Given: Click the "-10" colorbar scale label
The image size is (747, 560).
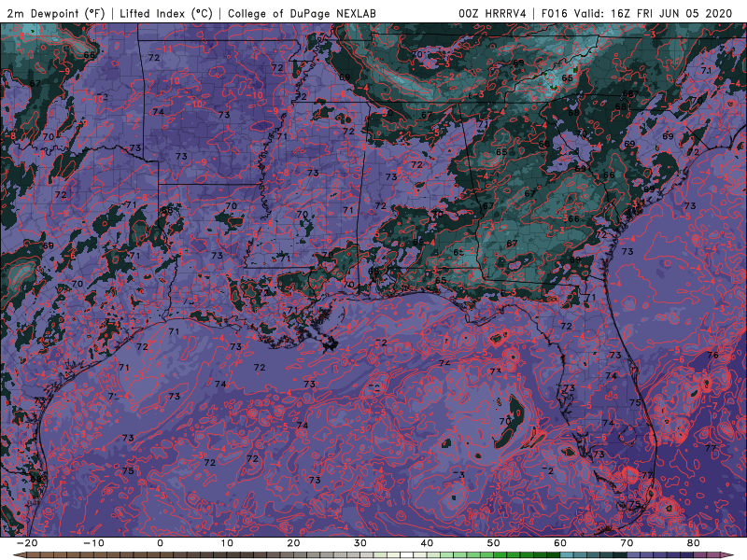Looking at the screenshot, I should click(93, 543).
